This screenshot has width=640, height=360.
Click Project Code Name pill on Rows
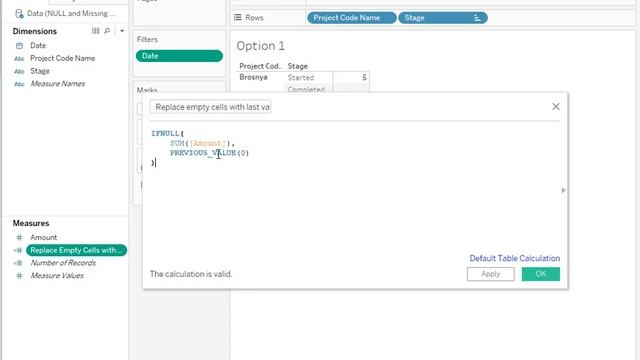click(351, 18)
